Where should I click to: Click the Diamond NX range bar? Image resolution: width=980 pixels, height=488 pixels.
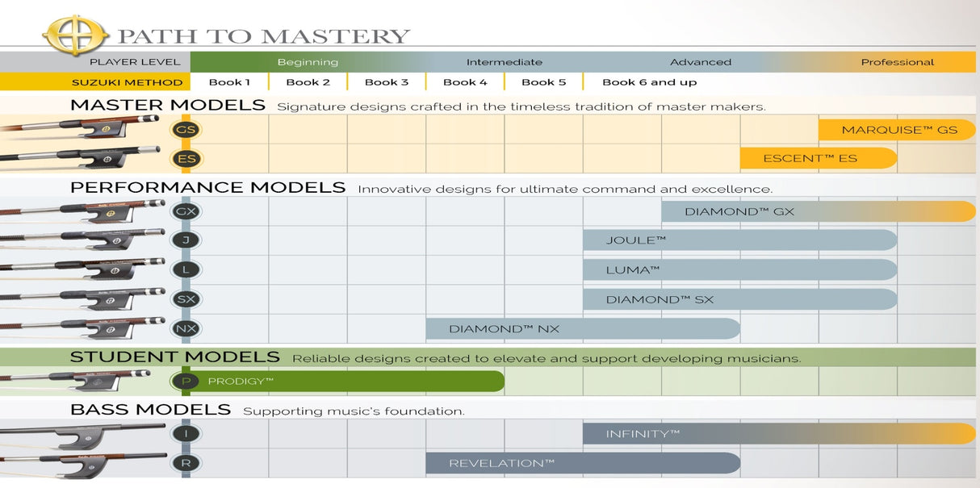tap(582, 328)
